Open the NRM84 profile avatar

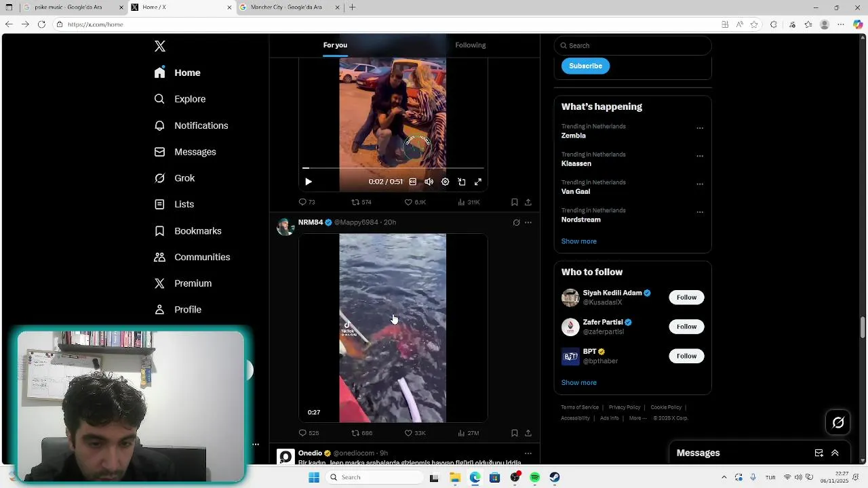(x=285, y=226)
